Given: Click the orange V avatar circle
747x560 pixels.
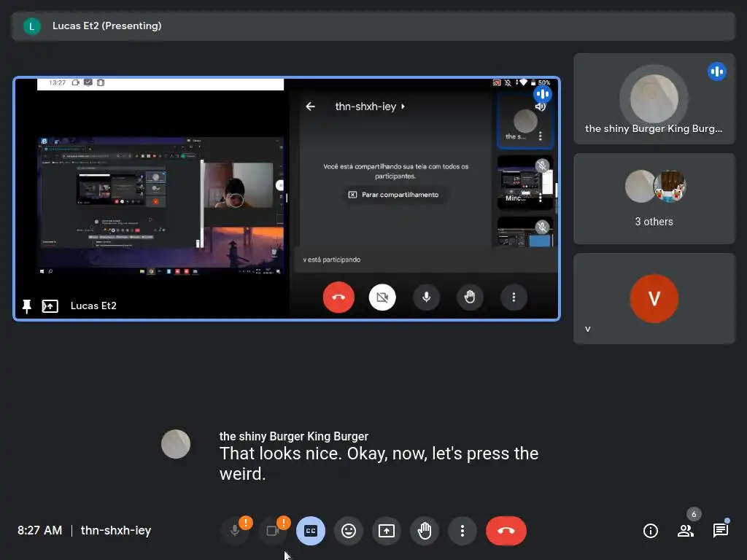Looking at the screenshot, I should (654, 298).
